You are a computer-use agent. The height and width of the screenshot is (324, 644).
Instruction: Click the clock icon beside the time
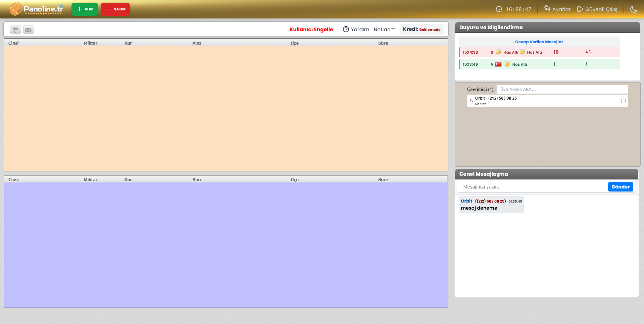point(499,9)
